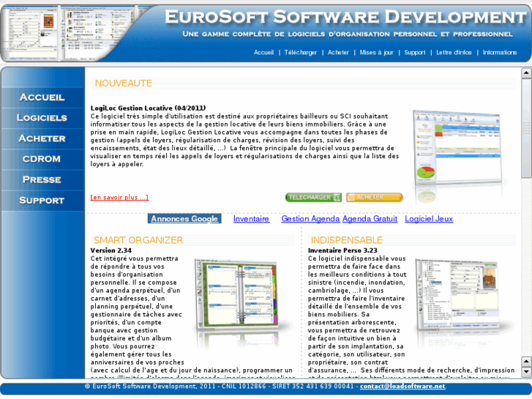
Task: Click the scrollbar up arrow at top
Action: coord(526,72)
